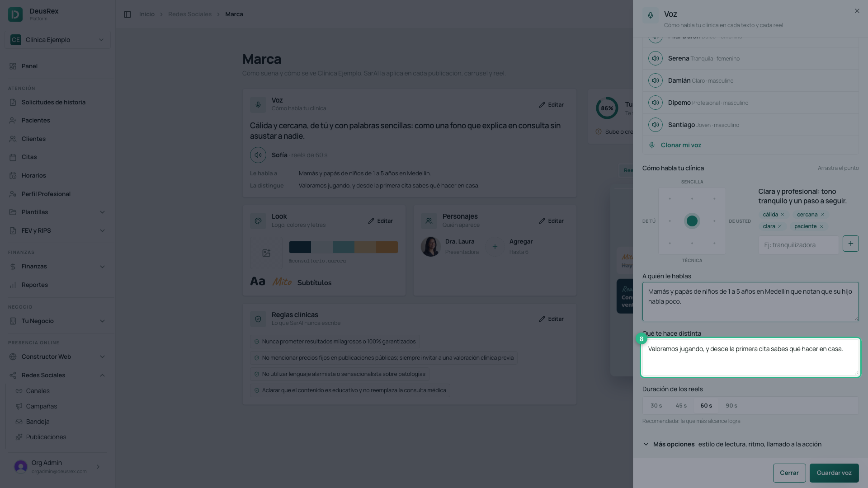
Task: Click the tone selector center point
Action: coord(692,221)
